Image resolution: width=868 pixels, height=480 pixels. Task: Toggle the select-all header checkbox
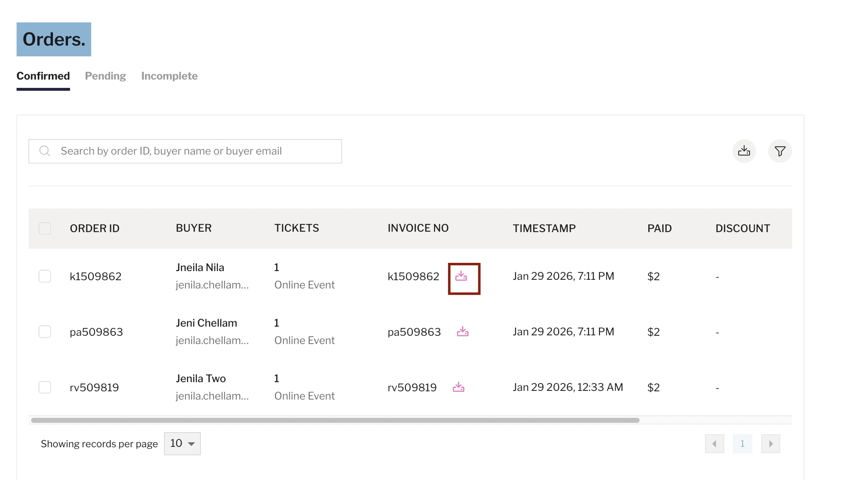45,228
